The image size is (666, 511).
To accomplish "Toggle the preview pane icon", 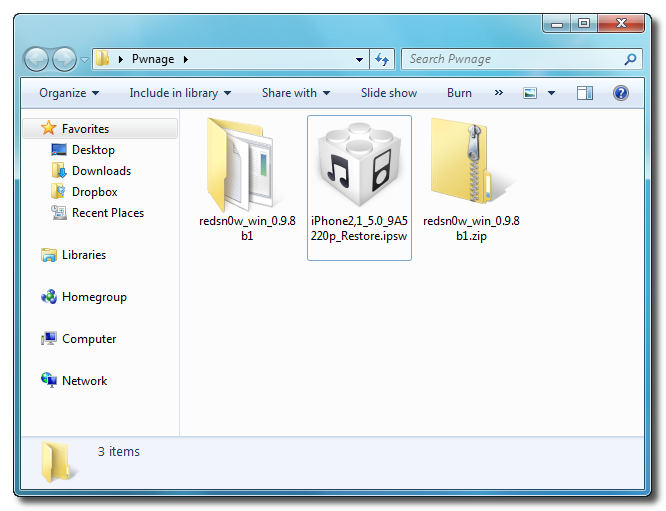I will coord(585,93).
